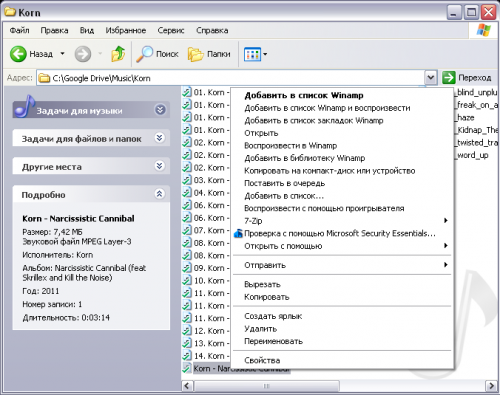This screenshot has height=395, width=500.
Task: Choose Добавить в список Winamp
Action: click(342, 95)
